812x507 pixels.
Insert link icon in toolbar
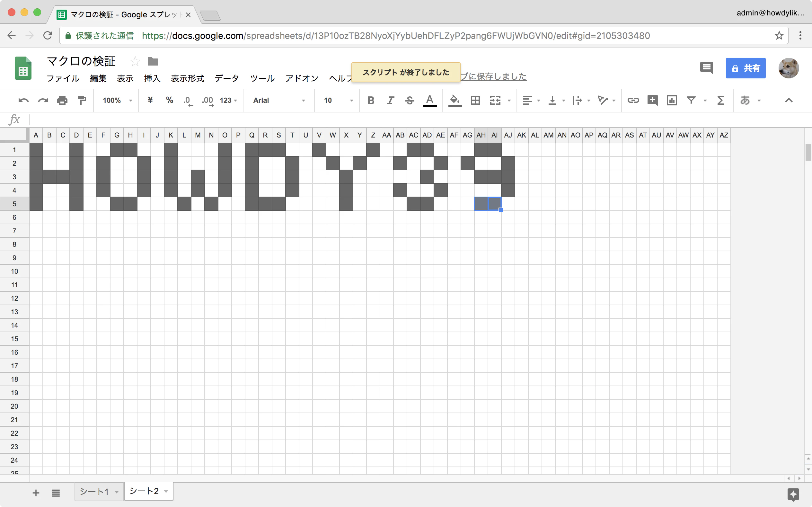pos(633,100)
